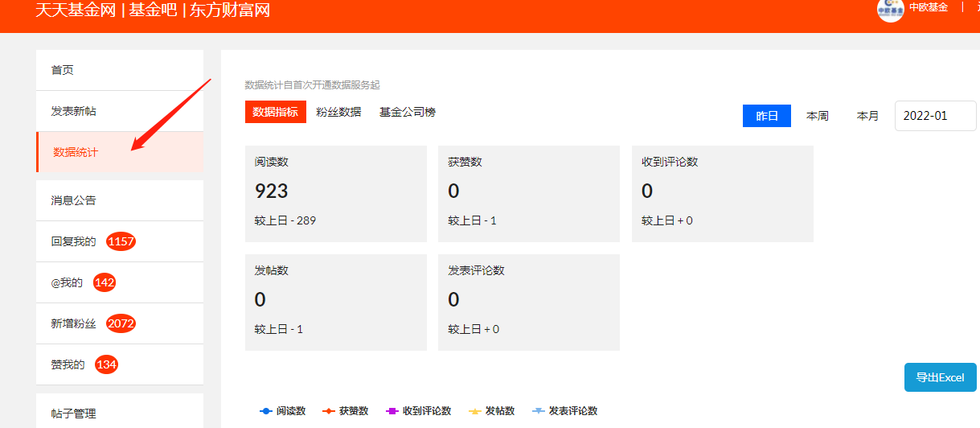This screenshot has width=980, height=428.
Task: Toggle the 获赞数 chart legend
Action: pos(346,410)
